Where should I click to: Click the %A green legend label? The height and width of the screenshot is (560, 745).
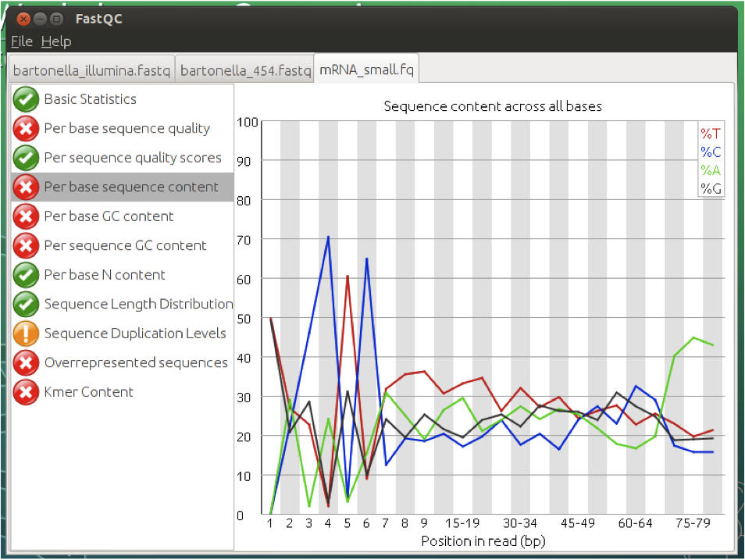711,170
